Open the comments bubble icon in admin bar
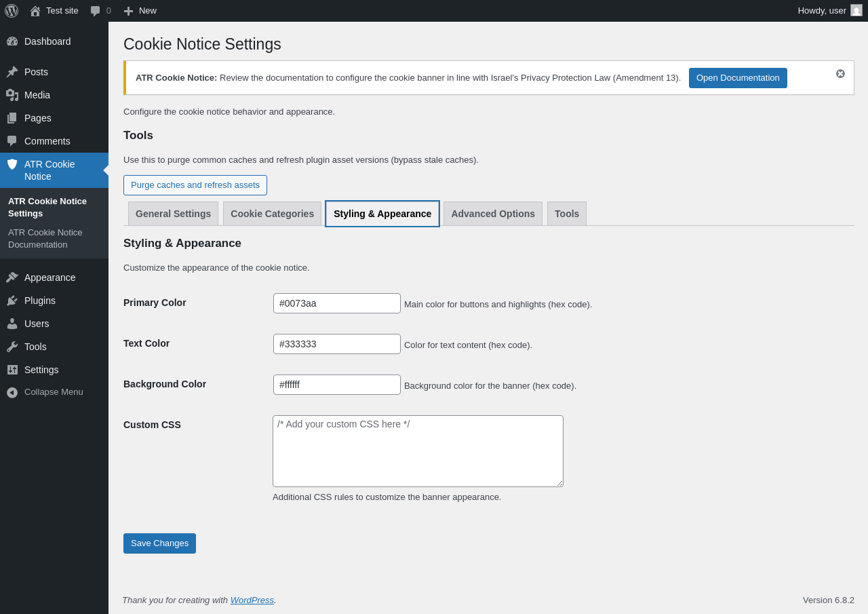The width and height of the screenshot is (868, 614). point(96,11)
